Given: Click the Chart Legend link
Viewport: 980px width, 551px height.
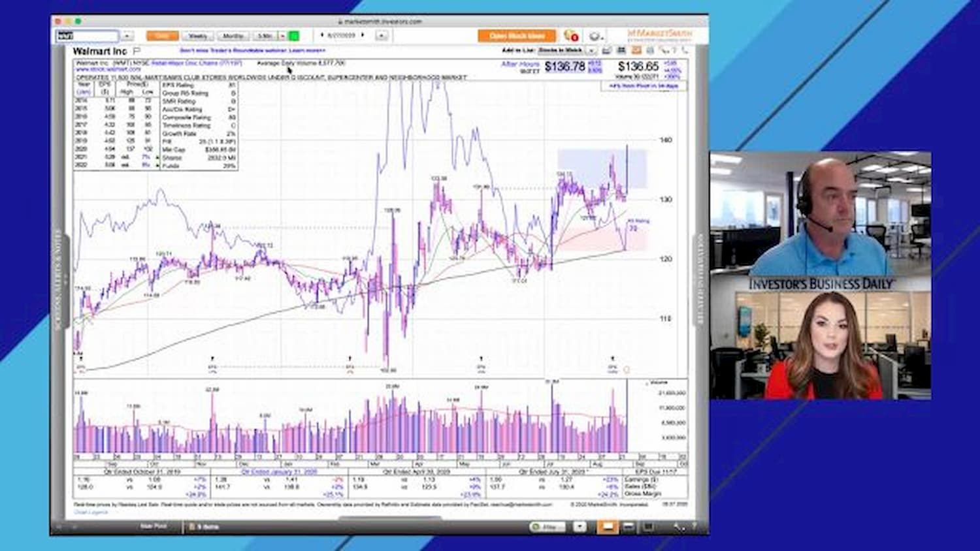Looking at the screenshot, I should (91, 512).
